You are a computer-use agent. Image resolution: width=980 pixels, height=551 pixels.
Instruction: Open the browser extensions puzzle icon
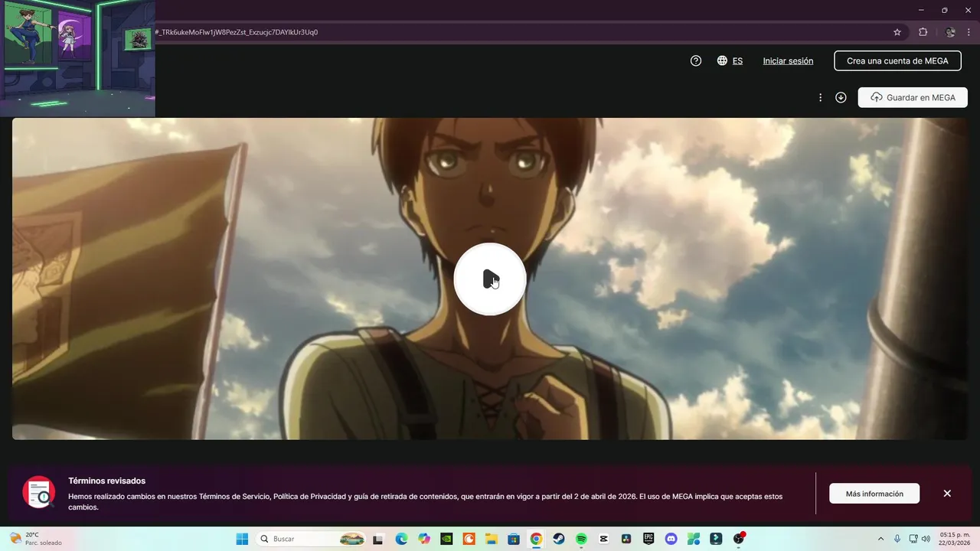tap(923, 32)
